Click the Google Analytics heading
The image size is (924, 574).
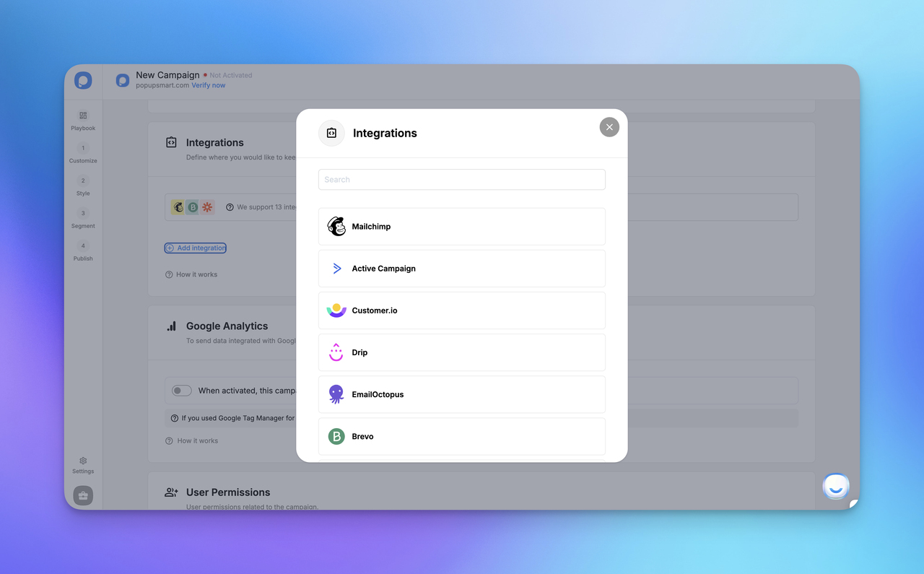pos(227,326)
